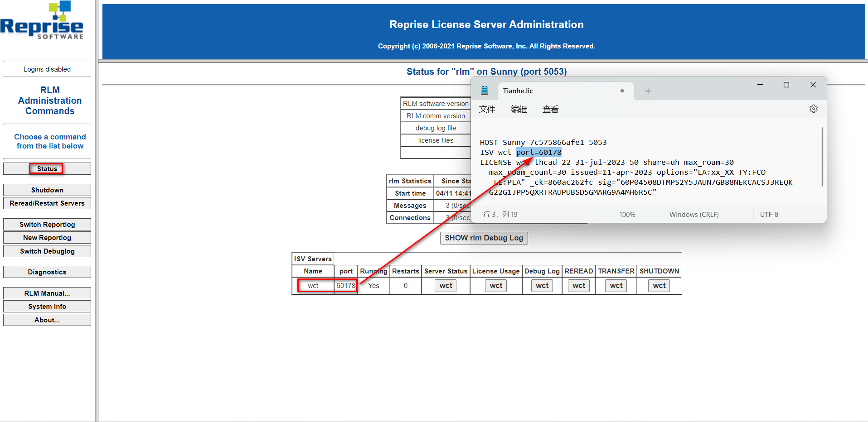The image size is (868, 422).
Task: Click the HOST Sunny line in Notepad
Action: pyautogui.click(x=543, y=142)
